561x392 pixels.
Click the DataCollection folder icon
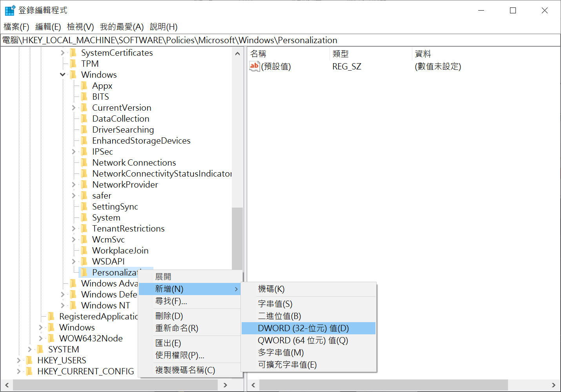(x=84, y=119)
